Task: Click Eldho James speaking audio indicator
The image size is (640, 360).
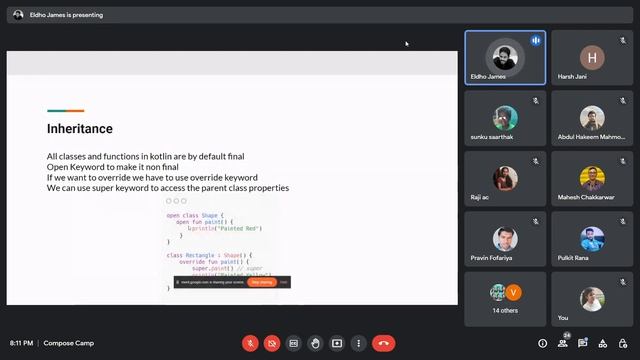Action: coord(536,40)
